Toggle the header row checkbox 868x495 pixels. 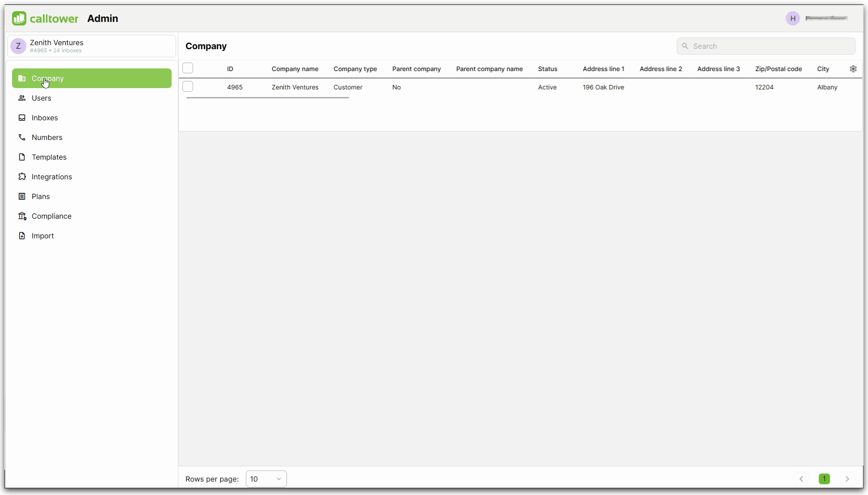coord(188,68)
